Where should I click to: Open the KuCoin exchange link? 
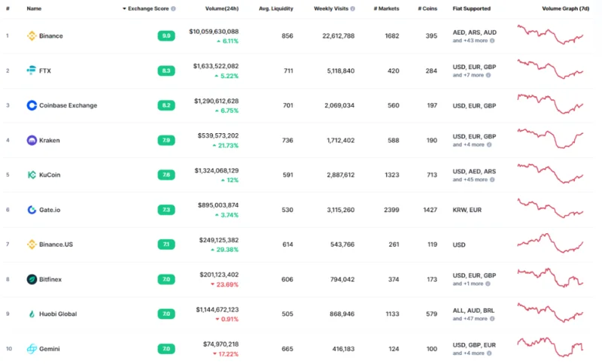pyautogui.click(x=50, y=175)
